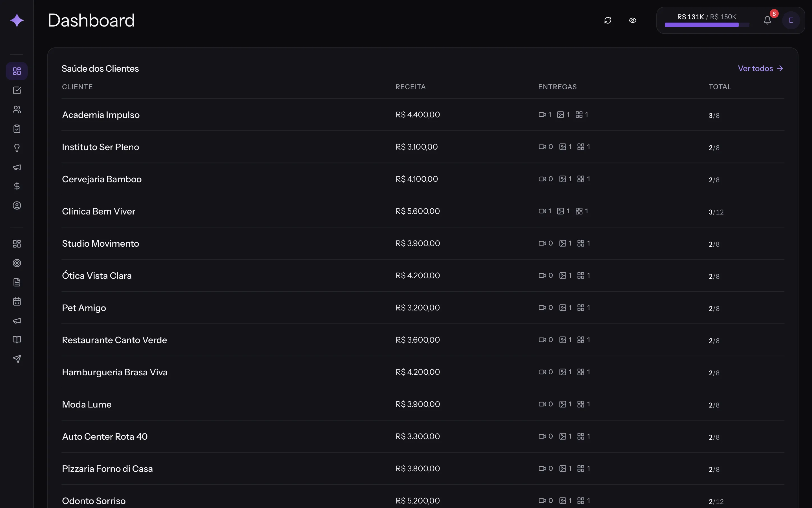Open the lightbulb ideas sidebar icon
Screen dimensions: 812x508
pos(17,148)
